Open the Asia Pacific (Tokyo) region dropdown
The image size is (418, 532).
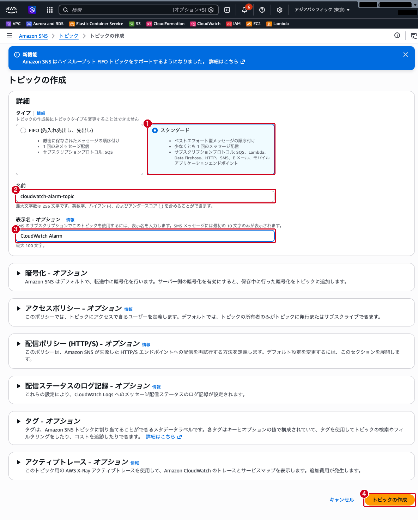[322, 10]
